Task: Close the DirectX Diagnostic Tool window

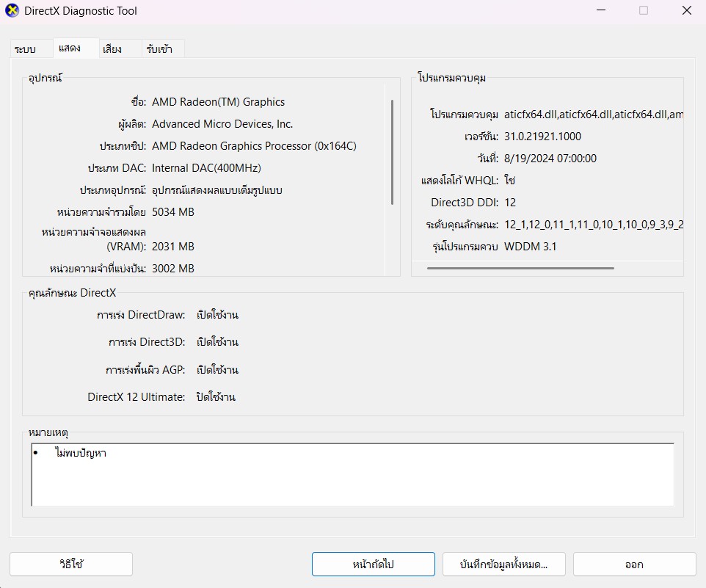Action: click(686, 11)
